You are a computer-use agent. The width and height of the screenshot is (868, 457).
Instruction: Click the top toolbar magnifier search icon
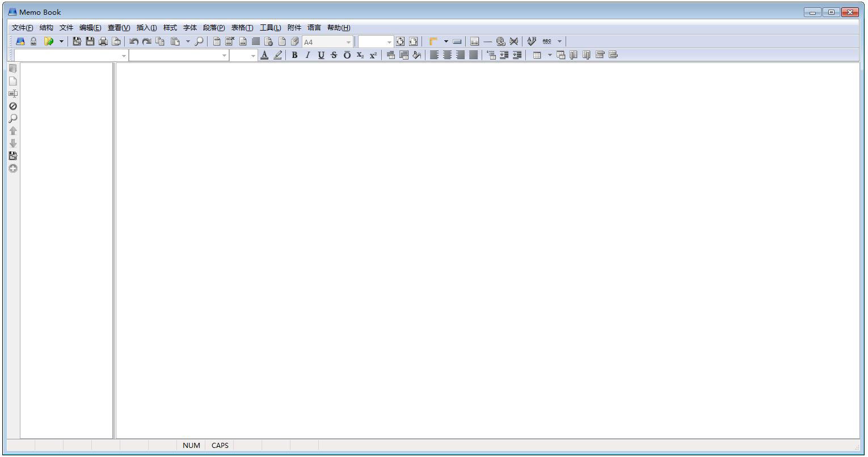(199, 41)
